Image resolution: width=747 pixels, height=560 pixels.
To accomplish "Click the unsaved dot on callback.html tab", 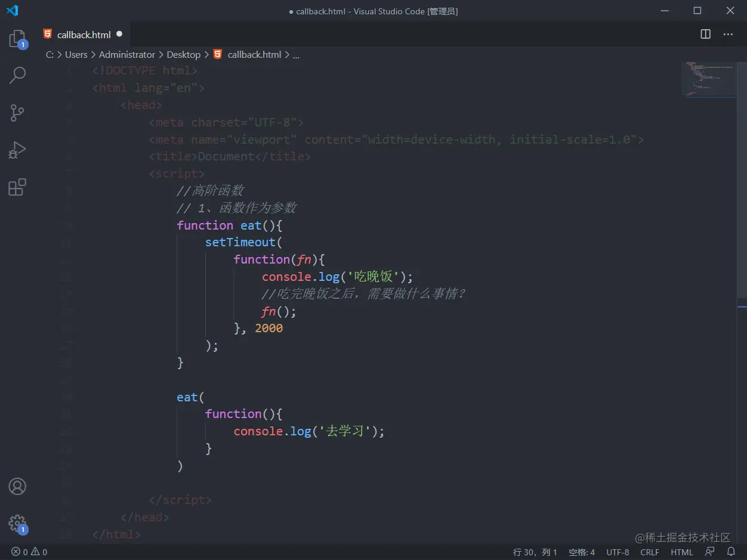I will coord(119,34).
